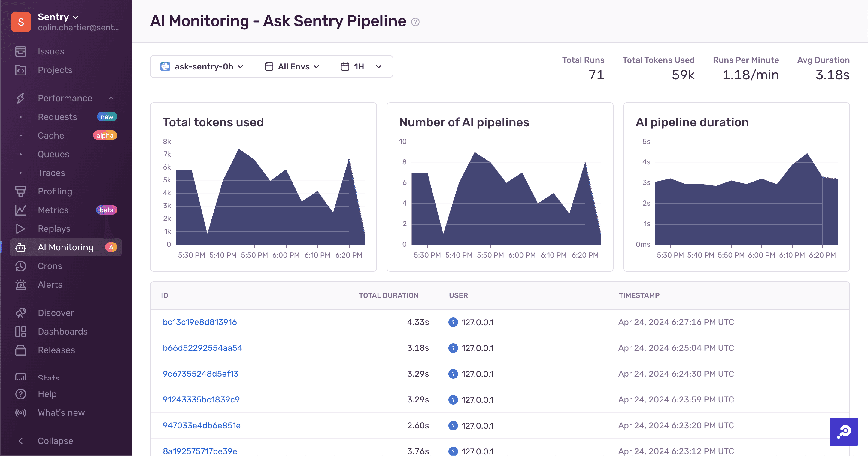Click the user avatar beside 127.0.0.1
This screenshot has height=456, width=868.
click(x=453, y=322)
